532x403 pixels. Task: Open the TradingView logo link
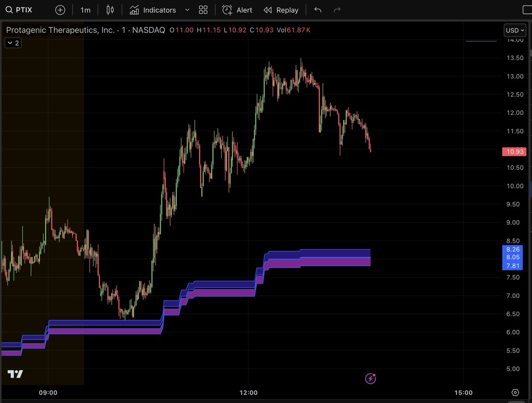click(x=15, y=374)
